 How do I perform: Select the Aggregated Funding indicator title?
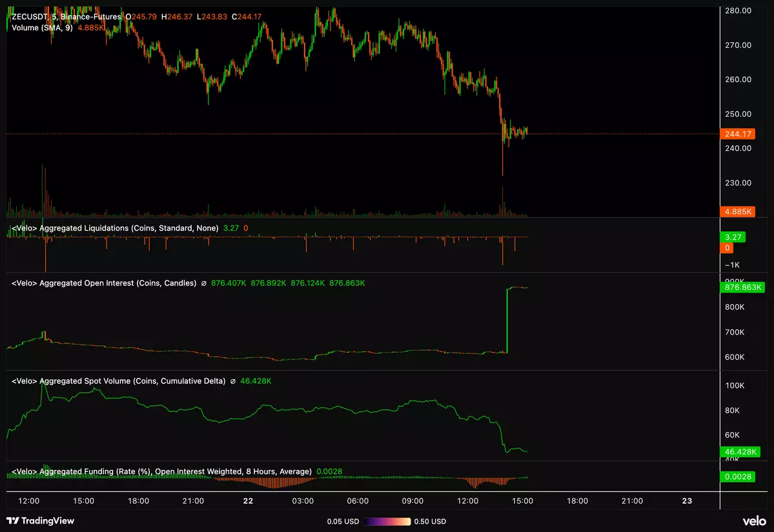coord(161,471)
